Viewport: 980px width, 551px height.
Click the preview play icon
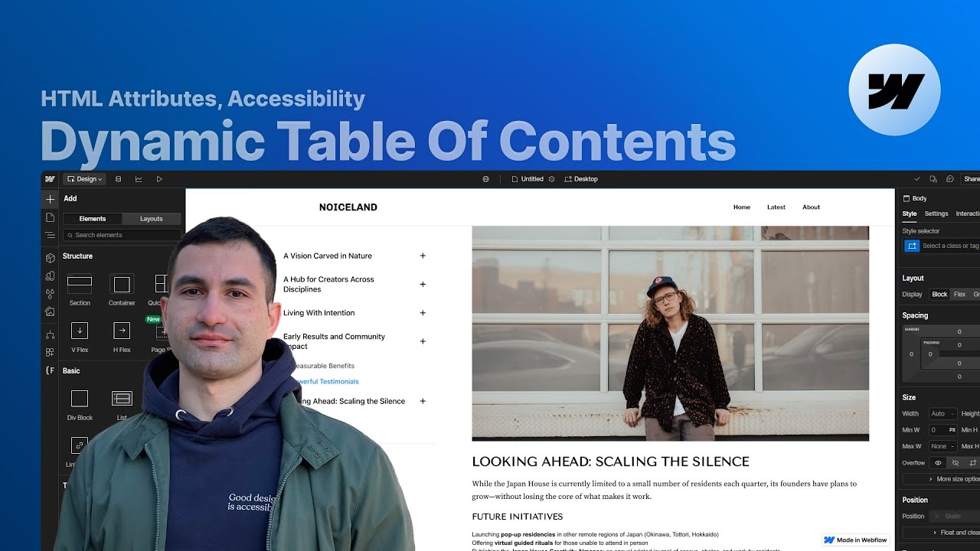coord(159,179)
